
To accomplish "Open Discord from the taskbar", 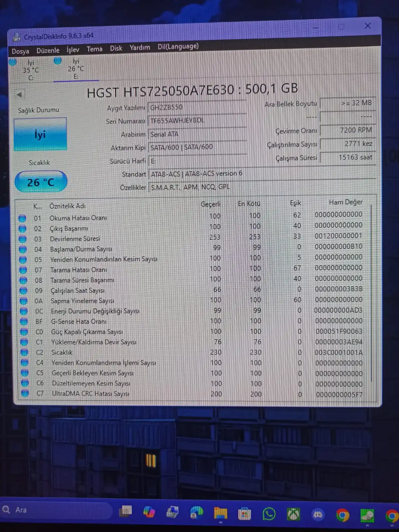I will point(318,515).
